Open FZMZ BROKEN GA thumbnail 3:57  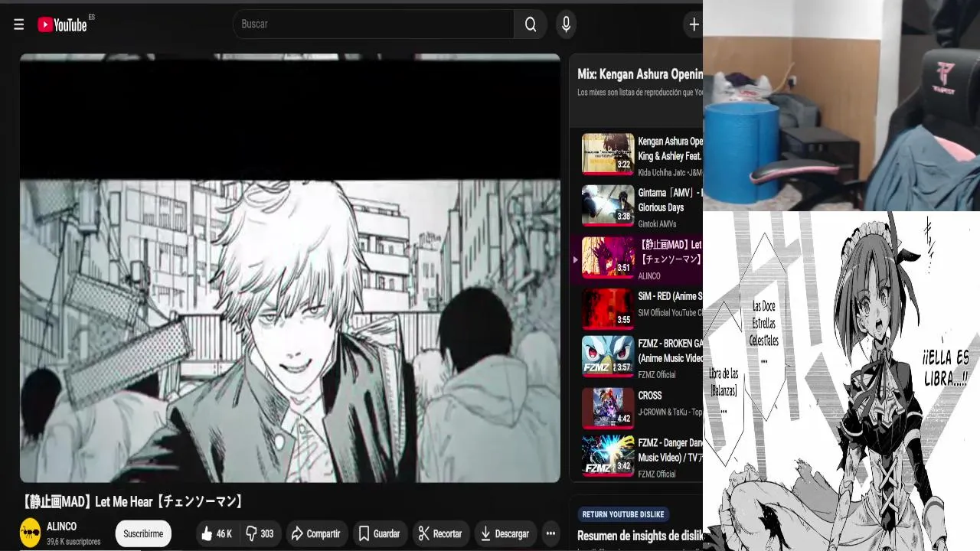608,356
